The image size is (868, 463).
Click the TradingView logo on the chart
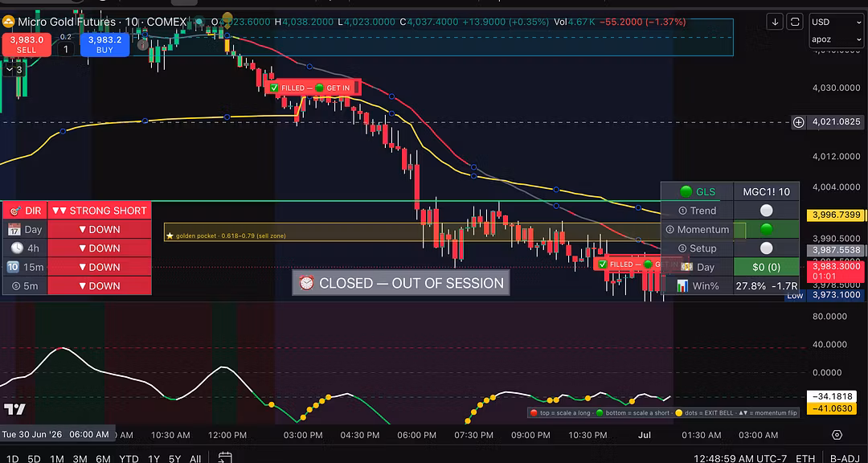[x=14, y=410]
